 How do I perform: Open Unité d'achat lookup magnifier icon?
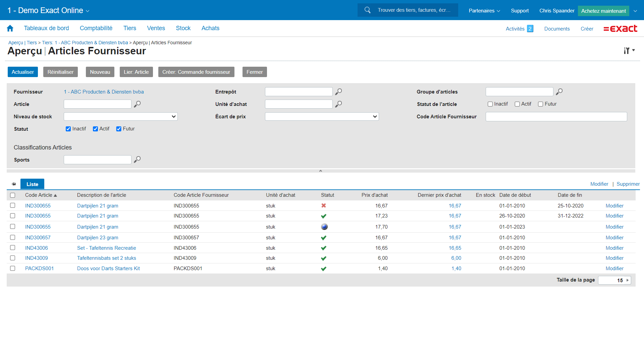pos(338,104)
